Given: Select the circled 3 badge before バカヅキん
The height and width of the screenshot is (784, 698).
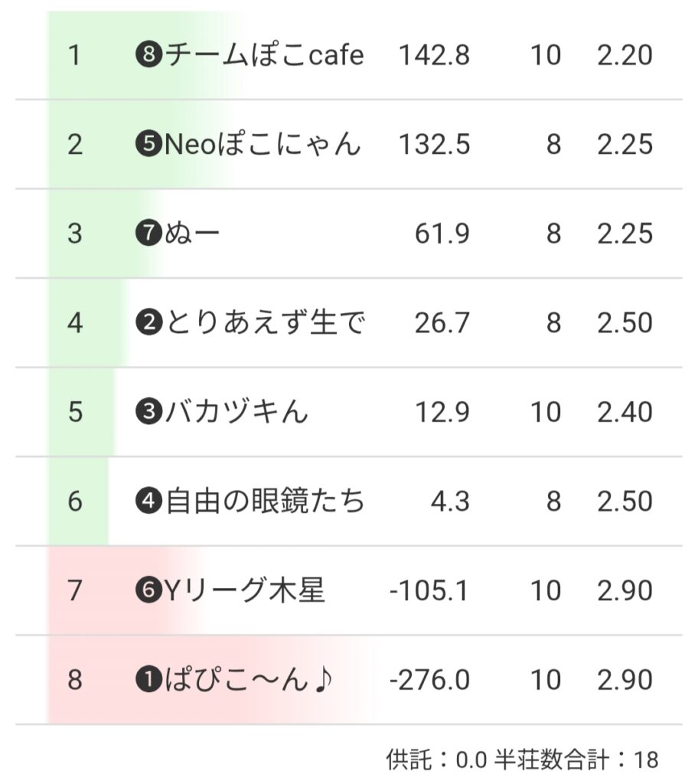Looking at the screenshot, I should pos(148,412).
